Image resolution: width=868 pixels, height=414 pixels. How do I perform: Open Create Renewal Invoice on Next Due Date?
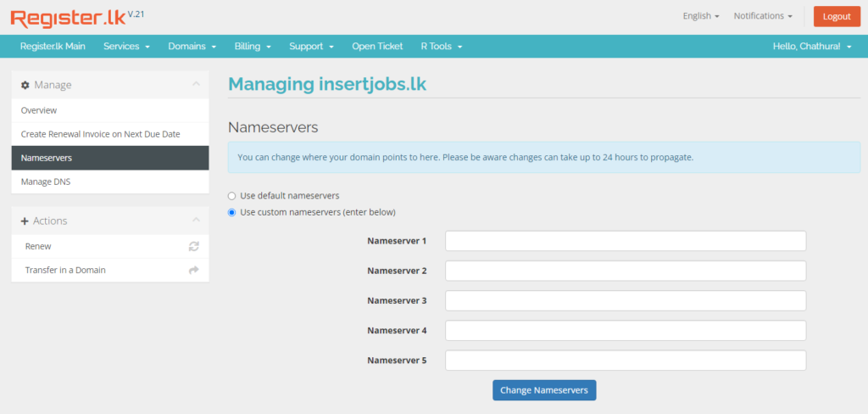tap(110, 134)
